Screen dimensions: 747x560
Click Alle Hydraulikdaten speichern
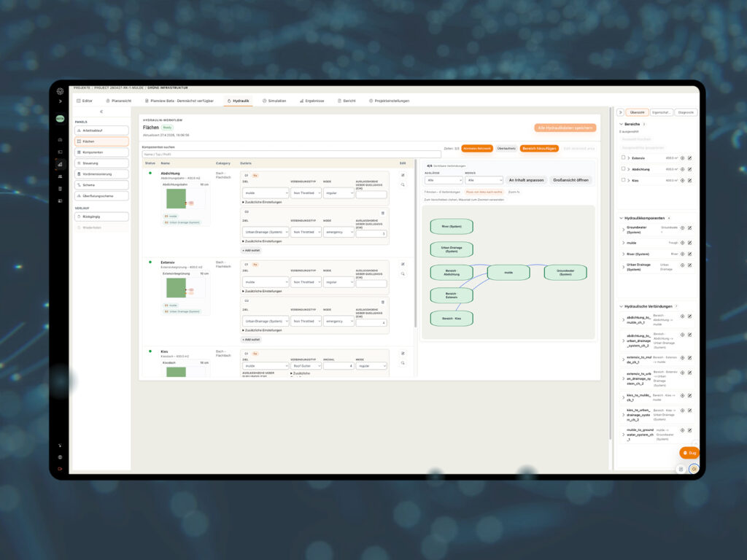(565, 128)
